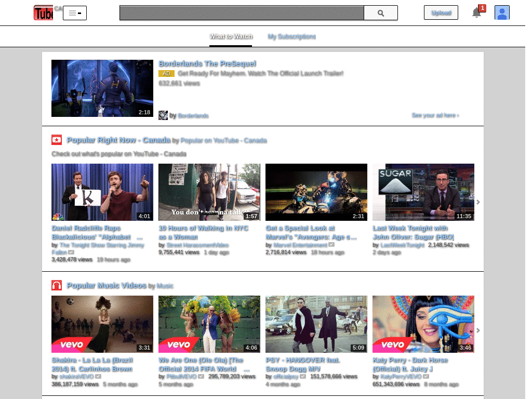532x399 pixels.
Task: Open KatyPerryVEVO channel link
Action: [401, 377]
